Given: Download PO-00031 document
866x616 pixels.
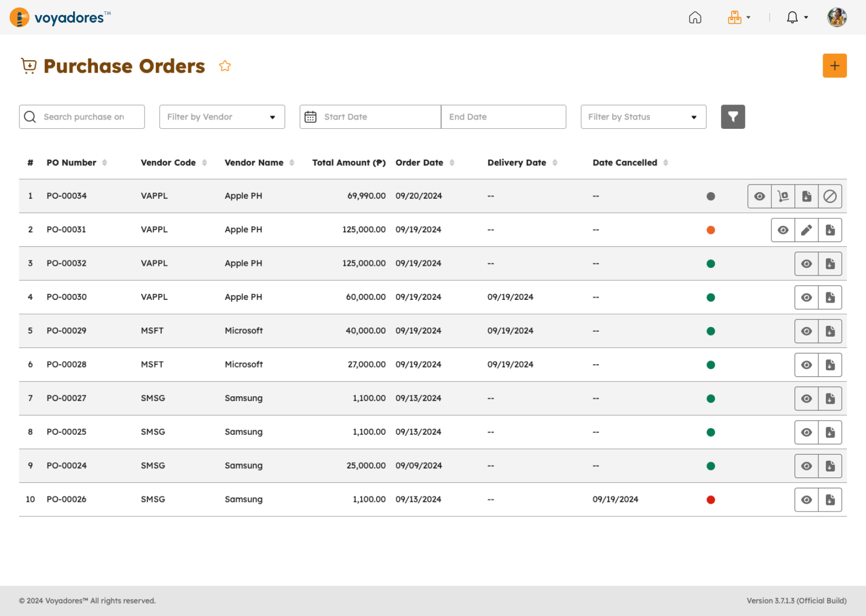Looking at the screenshot, I should [830, 230].
